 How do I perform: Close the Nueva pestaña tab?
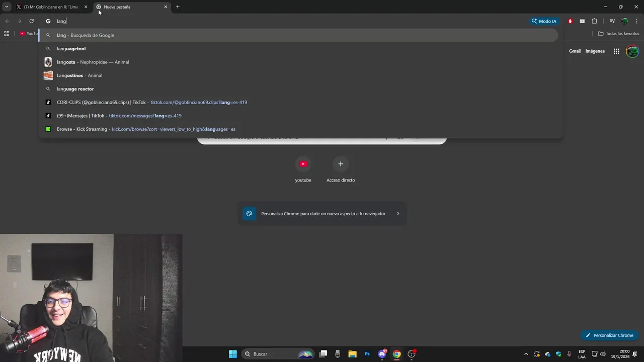tap(166, 7)
